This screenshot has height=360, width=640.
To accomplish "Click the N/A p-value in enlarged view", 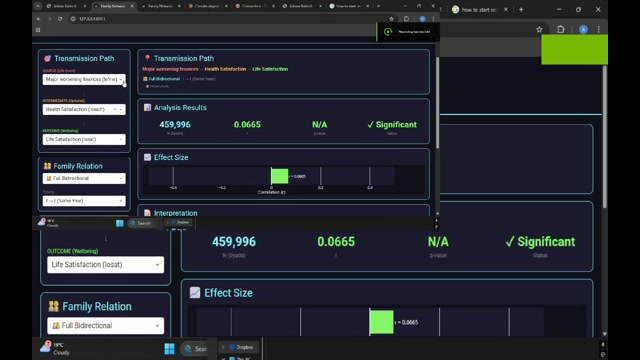I will tap(438, 242).
